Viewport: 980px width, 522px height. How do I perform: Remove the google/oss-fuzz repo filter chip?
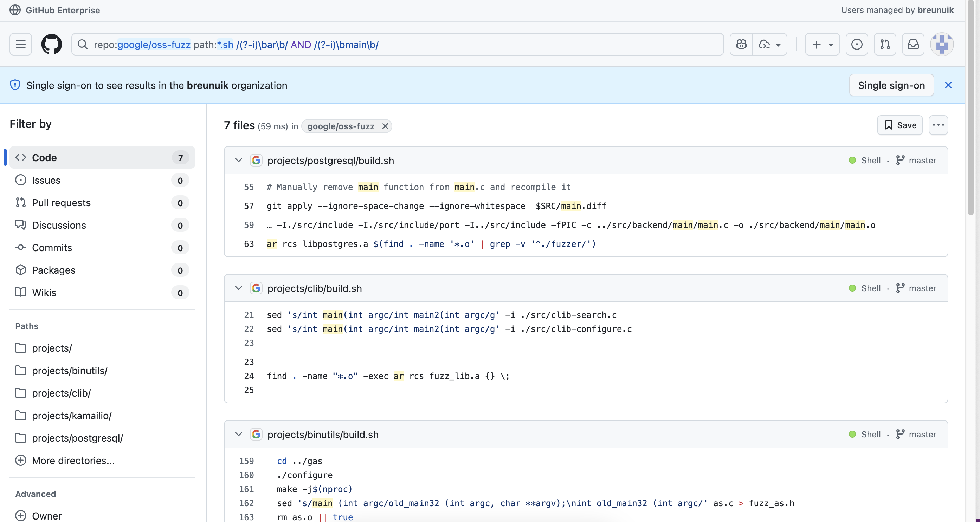385,126
